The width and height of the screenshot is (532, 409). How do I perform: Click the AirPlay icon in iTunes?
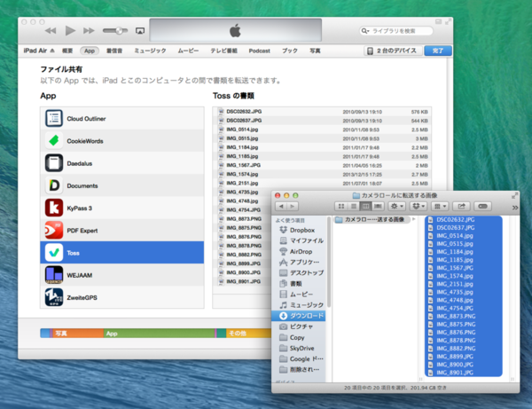pyautogui.click(x=139, y=30)
